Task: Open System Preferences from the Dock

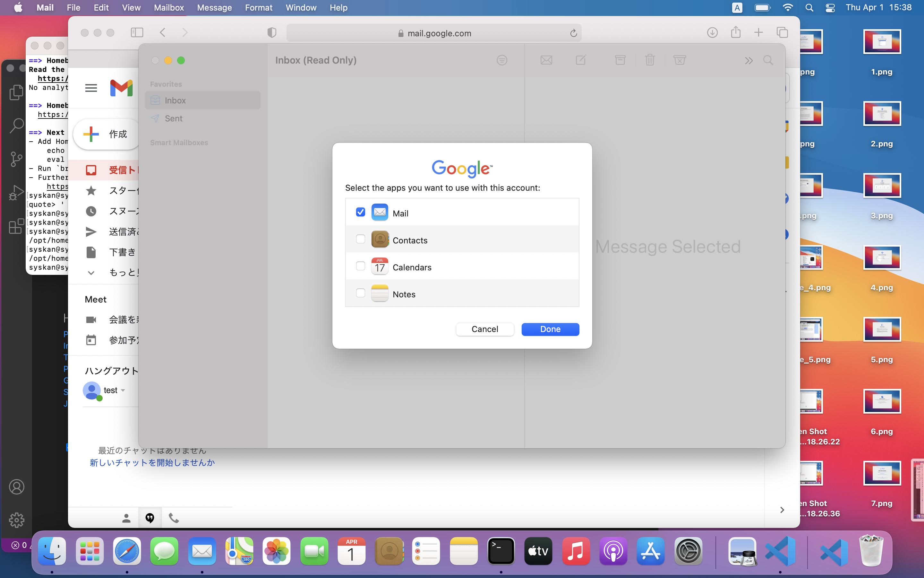Action: 688,551
